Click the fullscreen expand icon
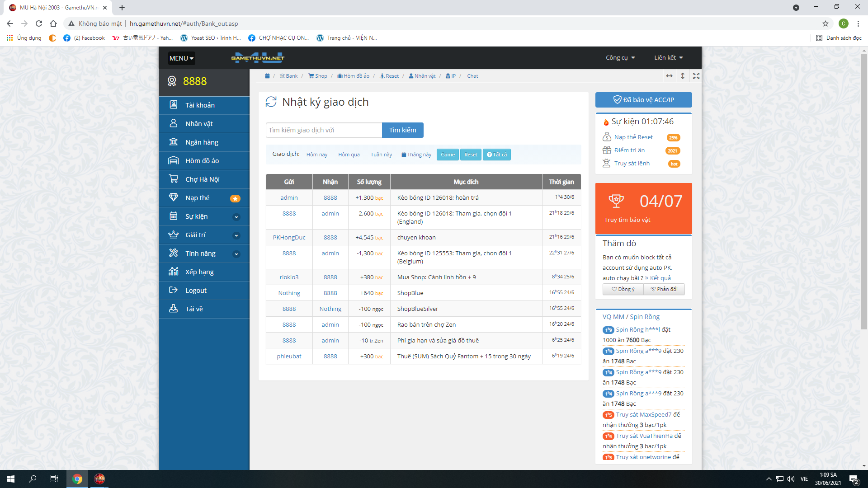This screenshot has width=868, height=488. coord(696,76)
